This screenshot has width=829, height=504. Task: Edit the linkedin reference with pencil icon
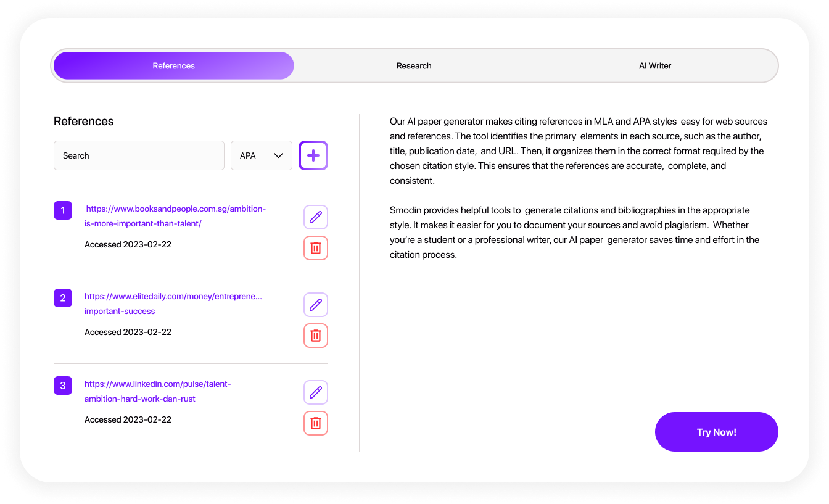[x=315, y=392]
